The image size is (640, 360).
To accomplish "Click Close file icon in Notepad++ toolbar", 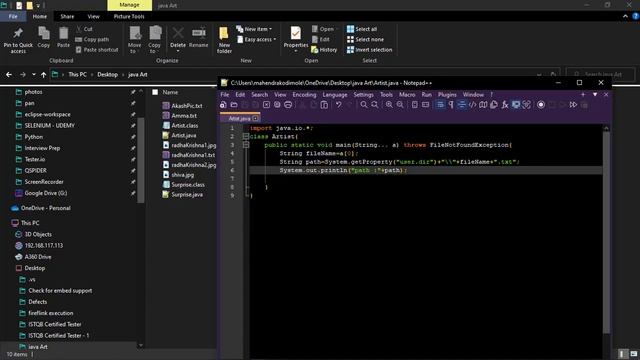I will click(266, 105).
